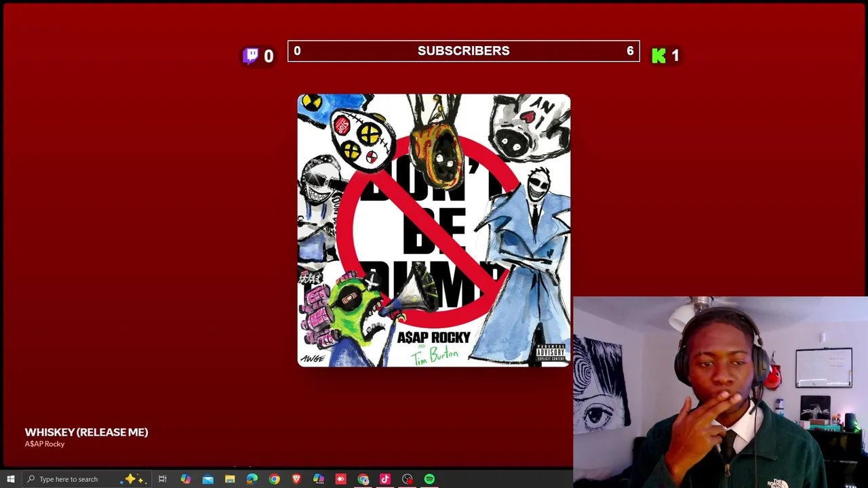The height and width of the screenshot is (488, 868).
Task: Open OBS Studio from the taskbar
Action: (x=407, y=479)
